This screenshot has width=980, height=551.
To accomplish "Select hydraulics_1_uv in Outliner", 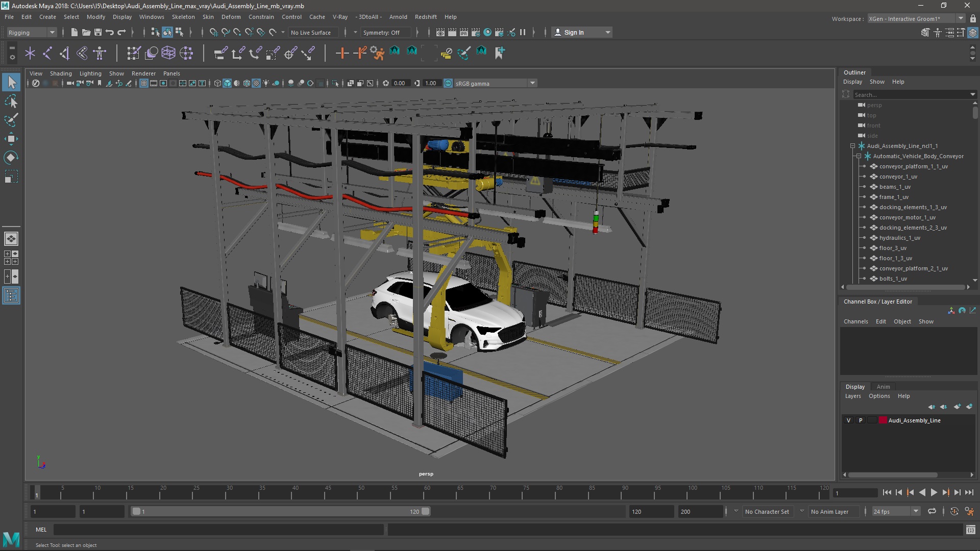I will tap(899, 238).
